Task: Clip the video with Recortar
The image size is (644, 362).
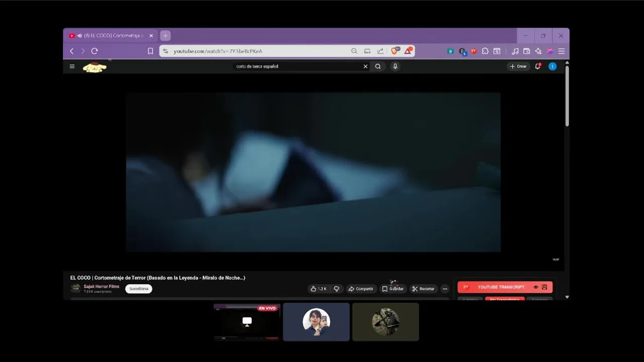Action: point(423,289)
